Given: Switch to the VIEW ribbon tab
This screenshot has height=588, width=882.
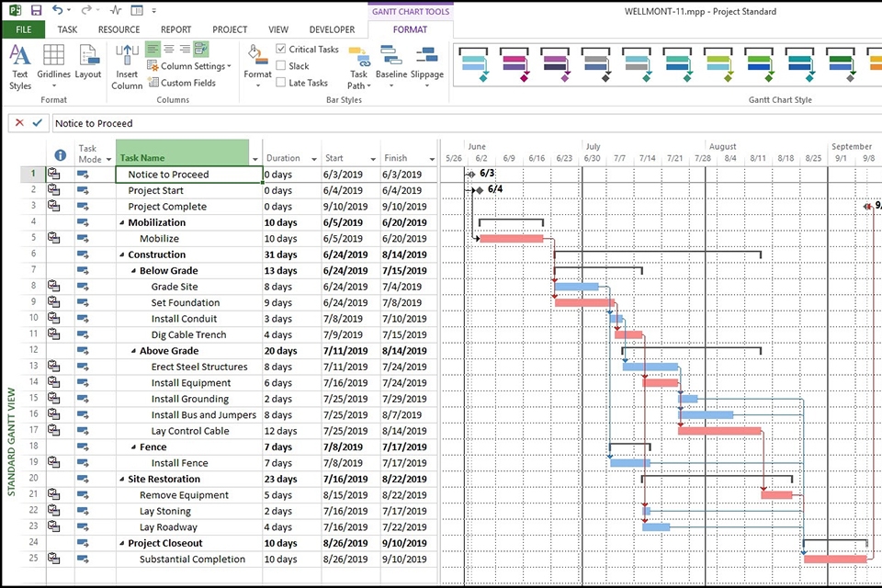Looking at the screenshot, I should (x=278, y=28).
